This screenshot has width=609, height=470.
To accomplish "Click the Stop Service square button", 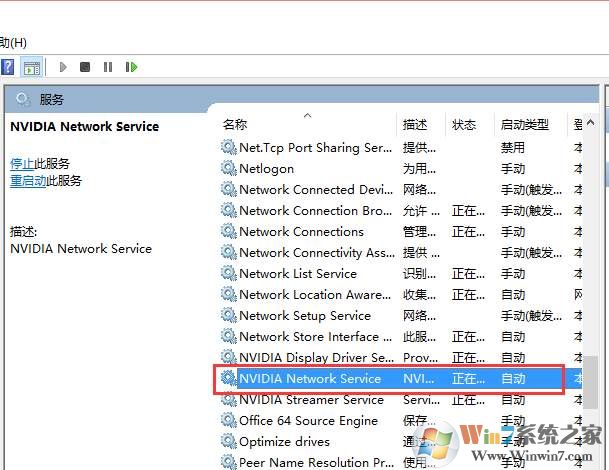I will click(85, 67).
